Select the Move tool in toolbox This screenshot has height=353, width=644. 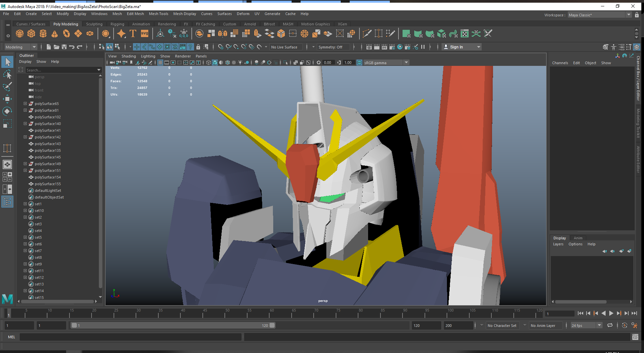(x=7, y=99)
